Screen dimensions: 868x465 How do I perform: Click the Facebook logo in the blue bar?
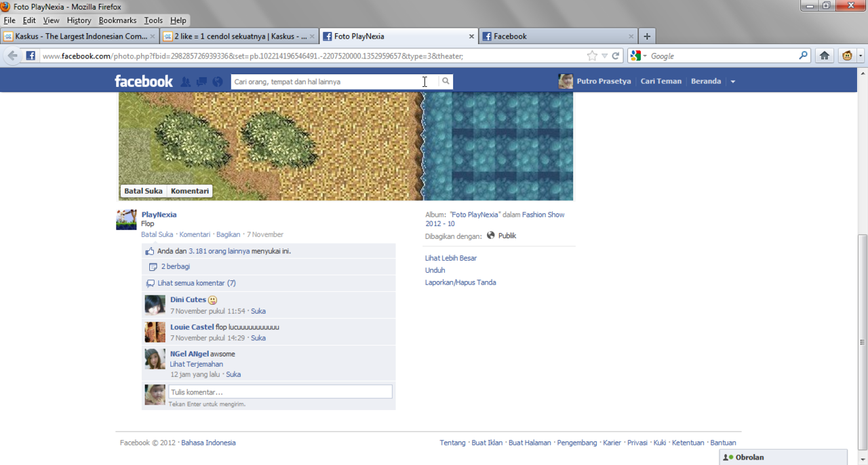click(x=144, y=81)
